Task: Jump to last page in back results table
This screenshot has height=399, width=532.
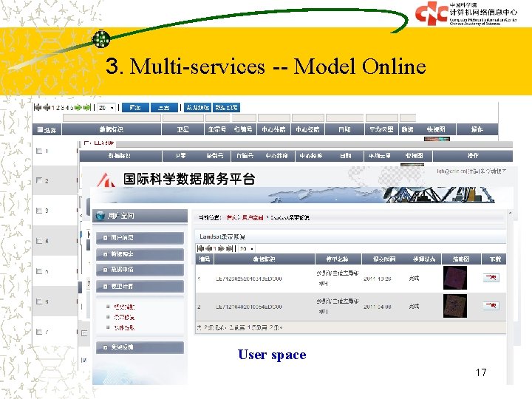Action: 87,108
